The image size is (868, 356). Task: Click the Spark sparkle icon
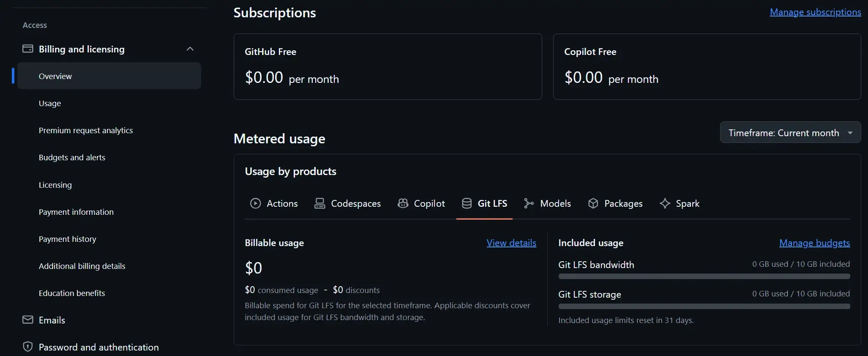[665, 203]
